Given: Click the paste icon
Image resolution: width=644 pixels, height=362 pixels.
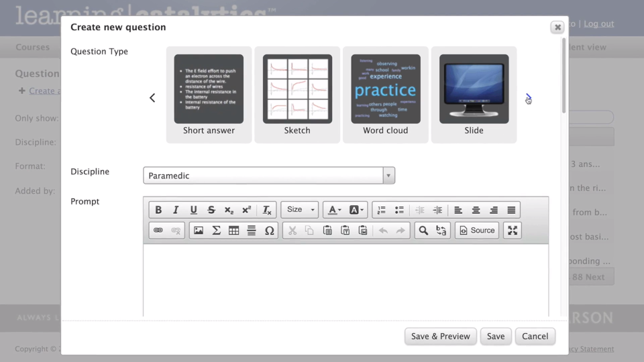Looking at the screenshot, I should [x=327, y=230].
